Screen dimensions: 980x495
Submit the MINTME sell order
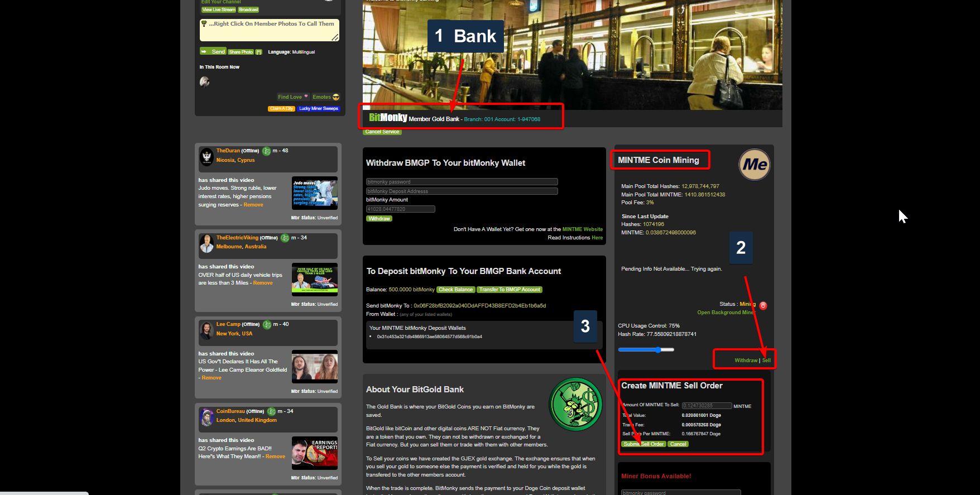(644, 444)
